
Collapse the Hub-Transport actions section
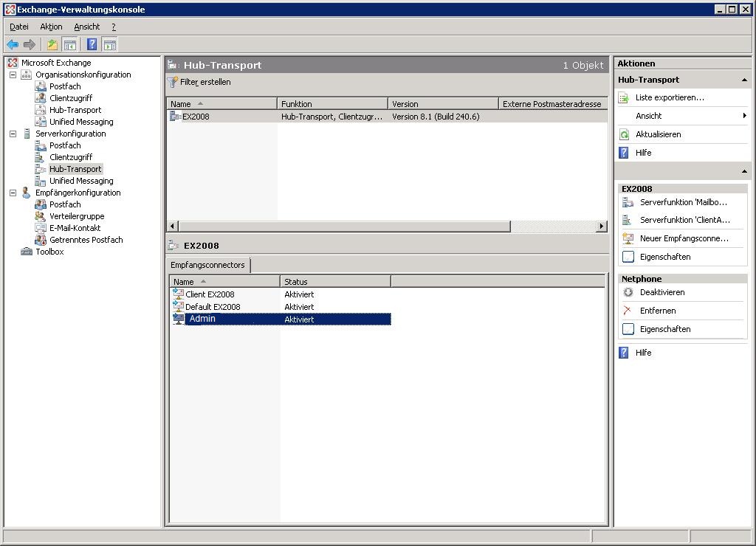(743, 80)
